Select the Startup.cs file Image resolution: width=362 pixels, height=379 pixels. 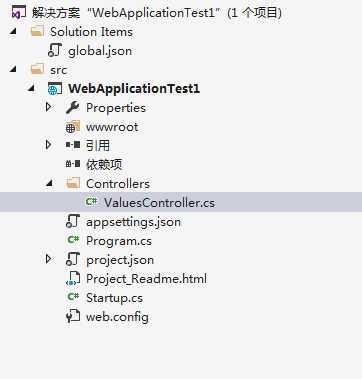click(x=114, y=298)
